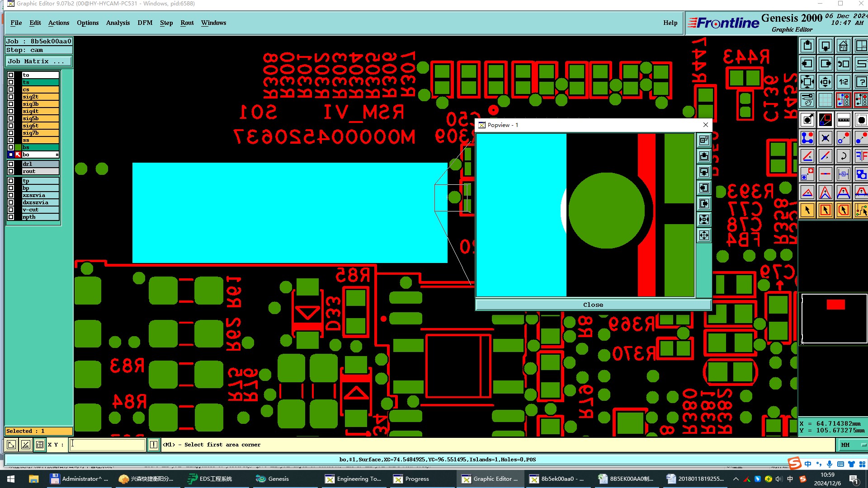Toggle display checkbox for layer bs
Viewport: 868px width, 488px height.
click(x=11, y=147)
